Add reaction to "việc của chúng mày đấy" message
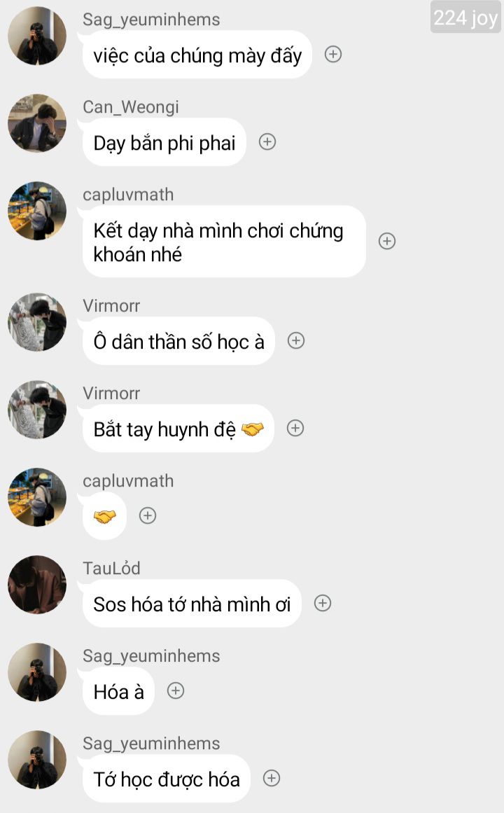This screenshot has height=813, width=504. coord(333,54)
